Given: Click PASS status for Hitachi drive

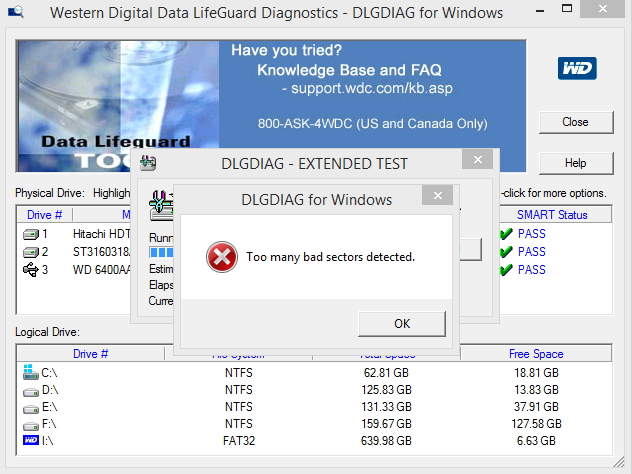Looking at the screenshot, I should (x=532, y=234).
